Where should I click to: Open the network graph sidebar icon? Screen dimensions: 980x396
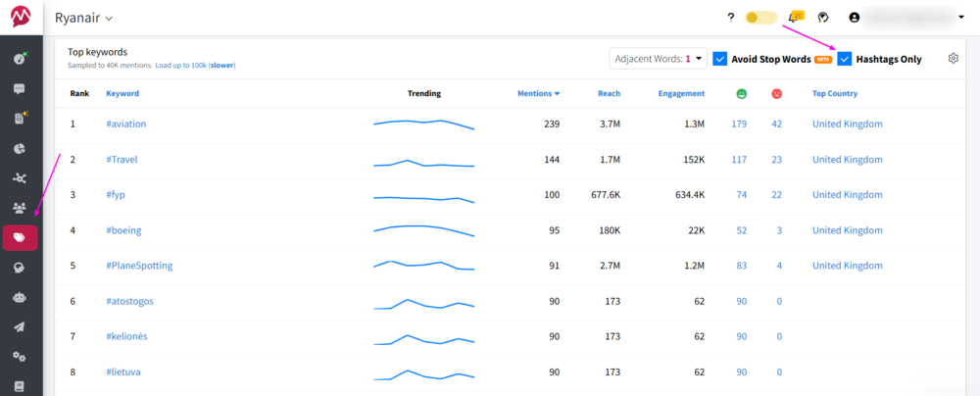[x=20, y=178]
